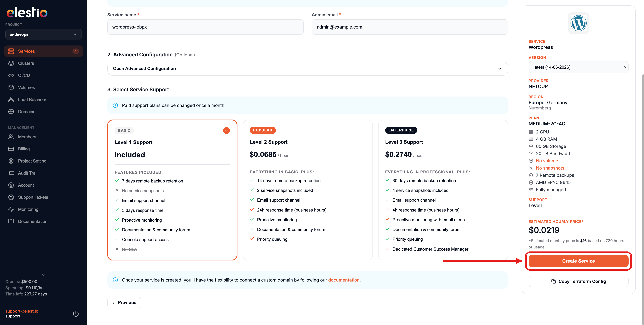Click the Domains globe icon

[x=11, y=112]
